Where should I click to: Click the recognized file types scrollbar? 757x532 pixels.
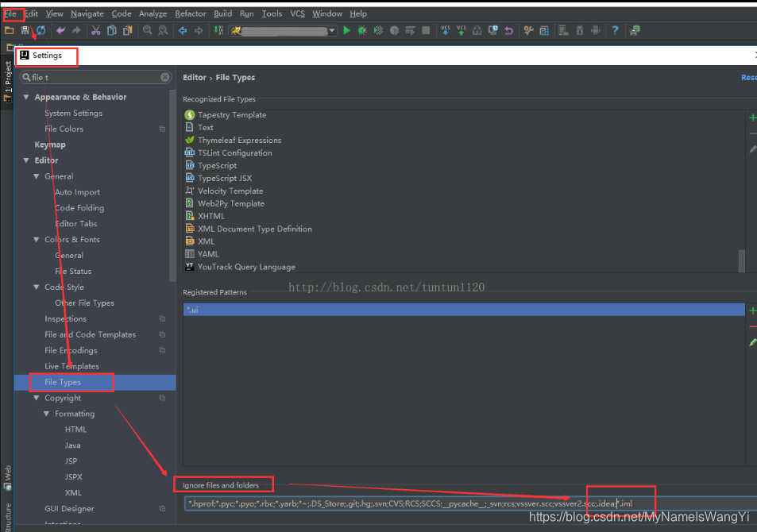click(x=742, y=261)
